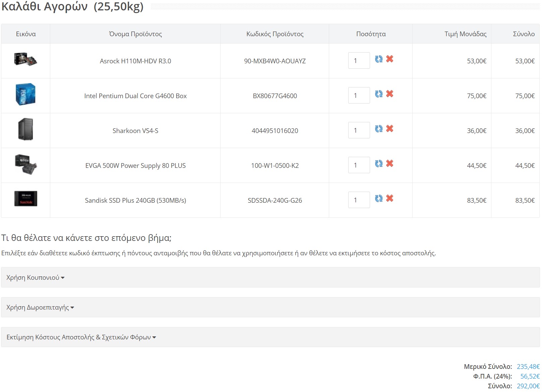Open EVGA 500W Power Supply 80 PLUS link
543x392 pixels.
coord(135,166)
